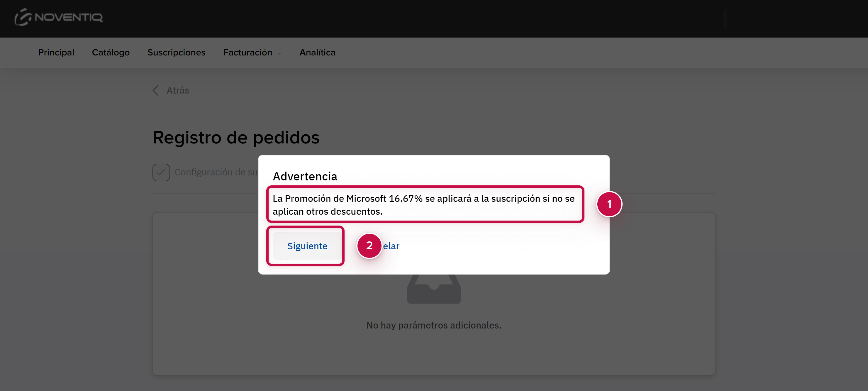Click the back chevron arrow icon

click(x=156, y=90)
